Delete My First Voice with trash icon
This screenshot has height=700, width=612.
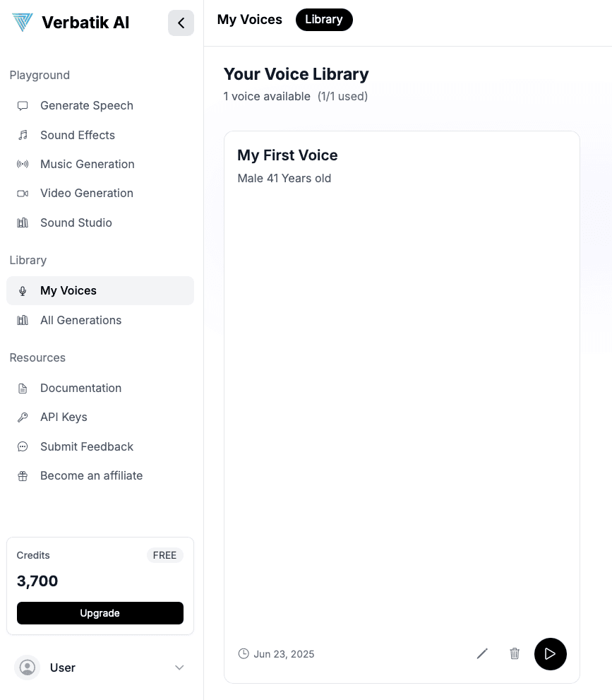point(515,654)
